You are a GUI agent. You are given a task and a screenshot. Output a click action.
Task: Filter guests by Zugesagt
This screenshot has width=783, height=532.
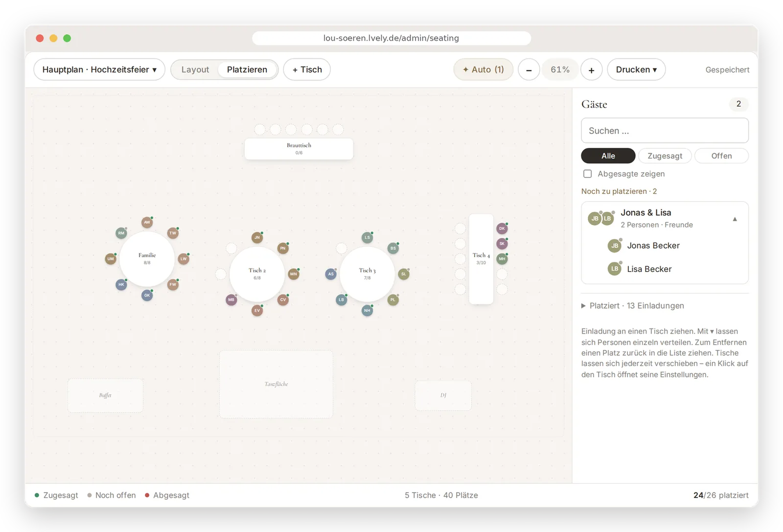pyautogui.click(x=665, y=156)
